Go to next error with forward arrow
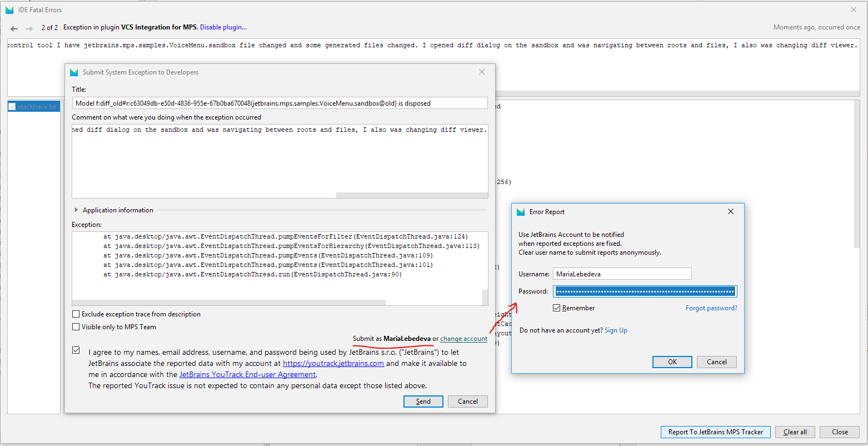868x446 pixels. click(x=29, y=28)
